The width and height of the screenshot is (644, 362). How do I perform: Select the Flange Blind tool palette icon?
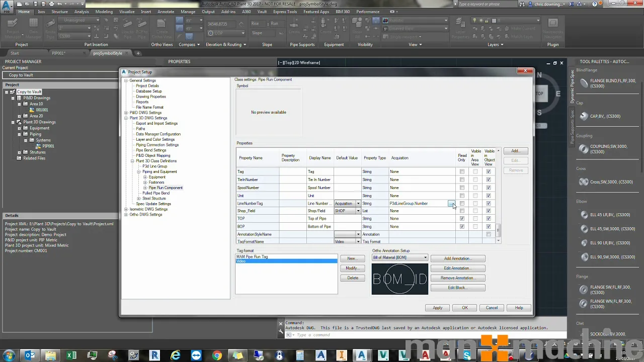tap(584, 83)
